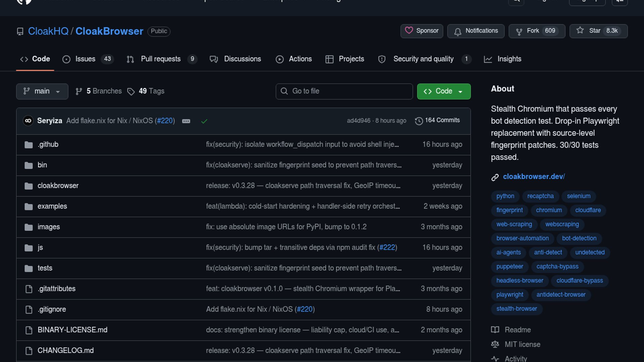Click Seryiza's avatar icon
644x362 pixels.
(28, 121)
